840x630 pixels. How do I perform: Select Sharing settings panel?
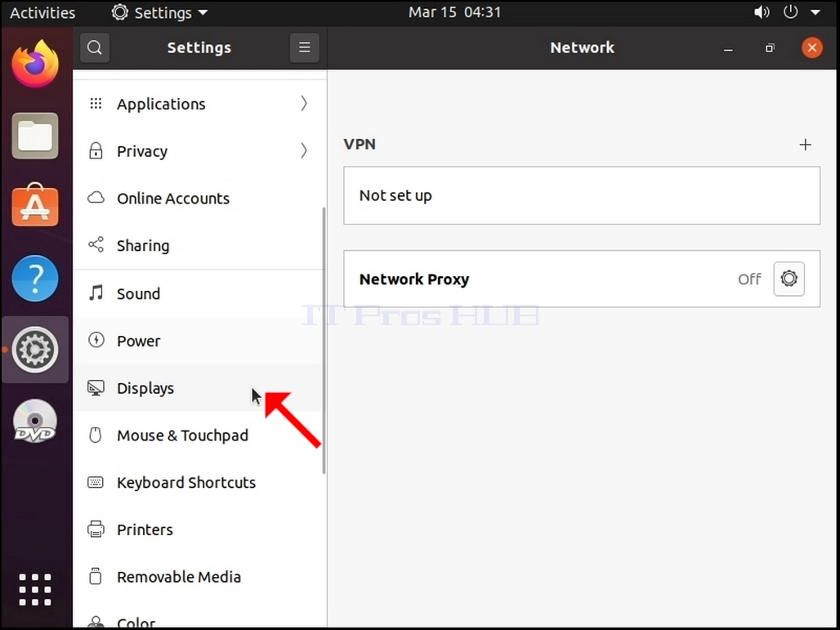[199, 245]
